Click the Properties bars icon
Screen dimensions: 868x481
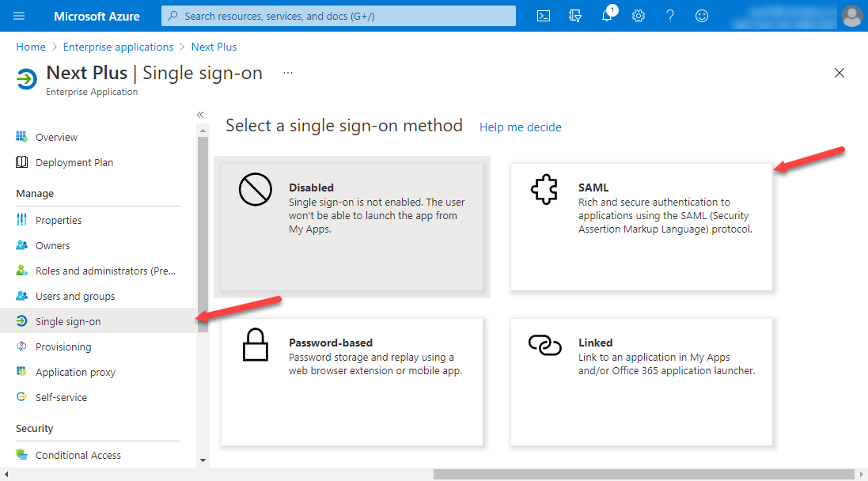click(21, 220)
